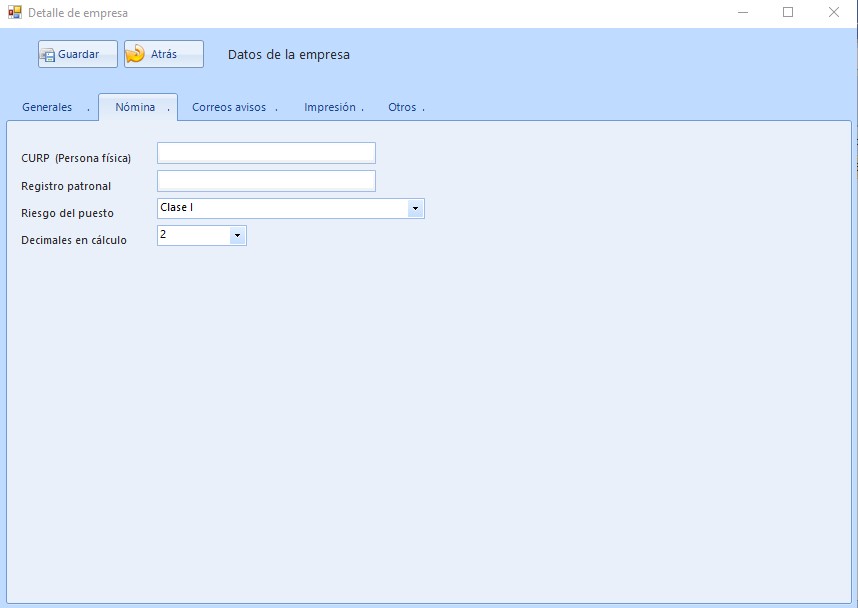Click the 'Registro patronal' label text
Image resolution: width=858 pixels, height=608 pixels.
(66, 186)
